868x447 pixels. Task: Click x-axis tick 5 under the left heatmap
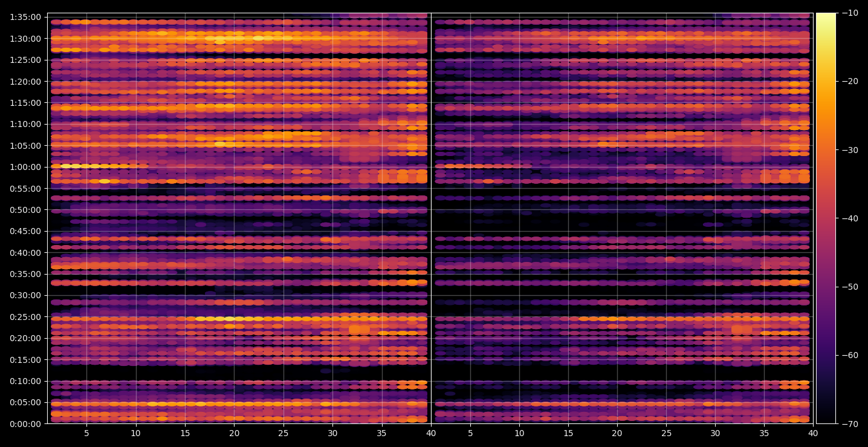pyautogui.click(x=86, y=434)
